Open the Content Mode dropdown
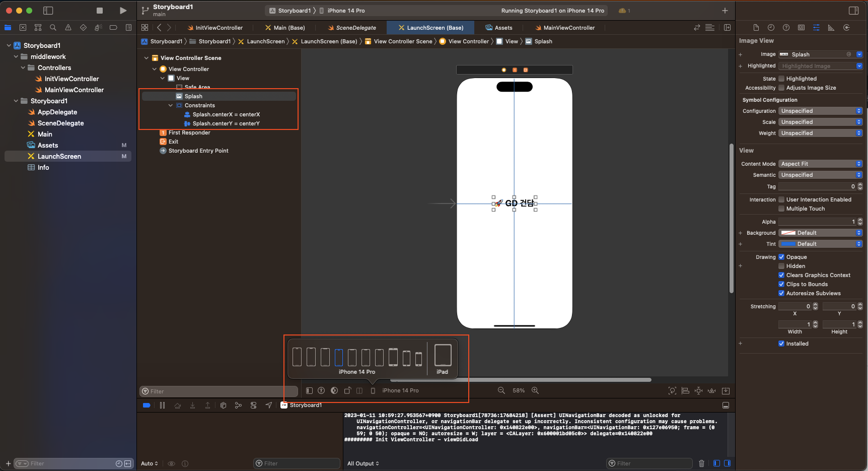 coord(821,164)
